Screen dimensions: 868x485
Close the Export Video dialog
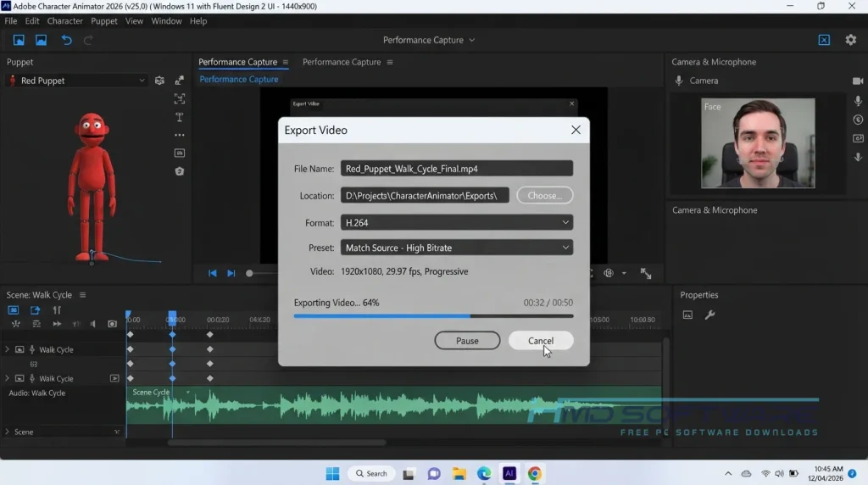point(576,130)
